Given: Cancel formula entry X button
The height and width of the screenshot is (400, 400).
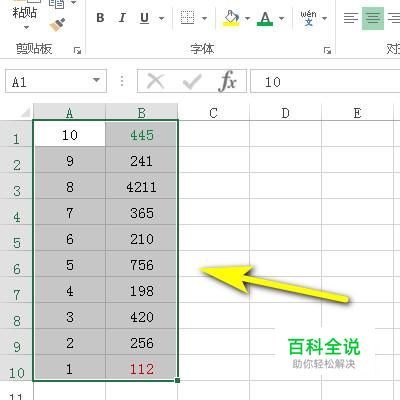Looking at the screenshot, I should click(156, 81).
